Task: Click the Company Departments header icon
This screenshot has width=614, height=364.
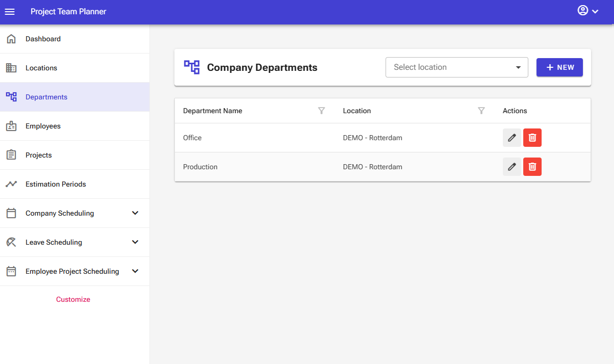Action: click(x=192, y=67)
